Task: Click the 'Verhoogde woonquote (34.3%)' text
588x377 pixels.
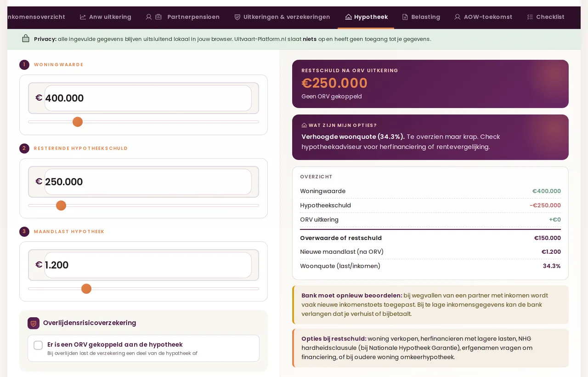Action: (x=353, y=137)
